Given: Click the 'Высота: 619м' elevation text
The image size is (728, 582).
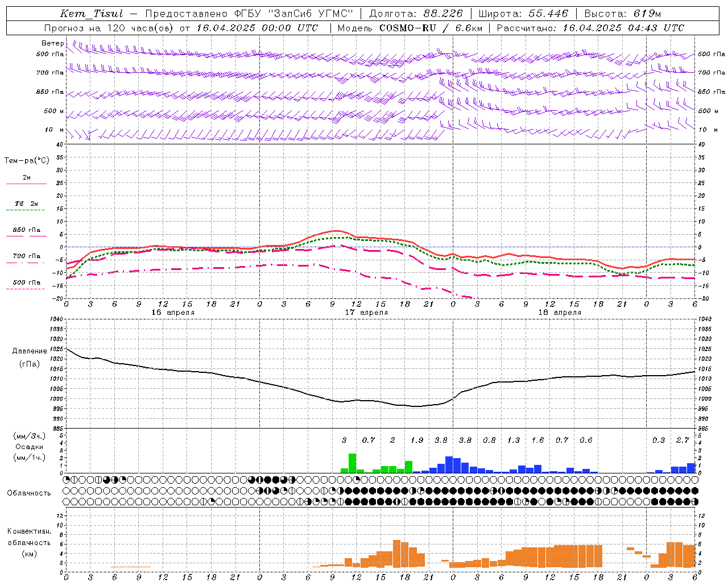Looking at the screenshot, I should pyautogui.click(x=623, y=14).
